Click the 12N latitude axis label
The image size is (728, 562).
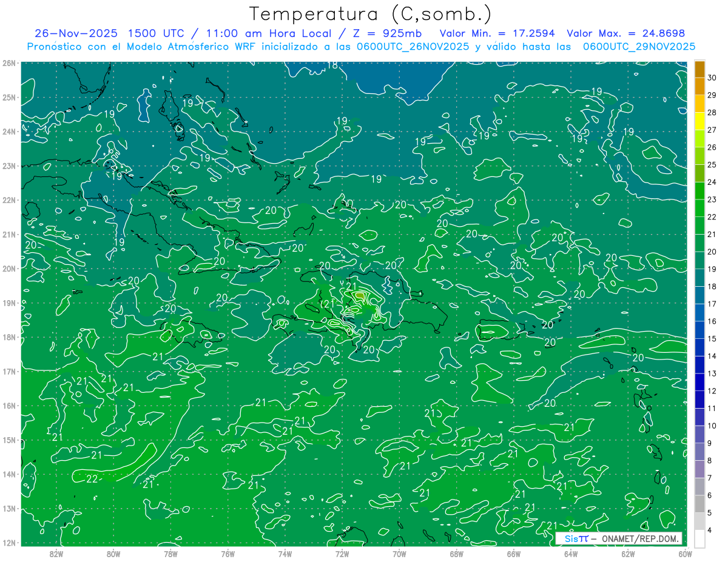(8, 543)
